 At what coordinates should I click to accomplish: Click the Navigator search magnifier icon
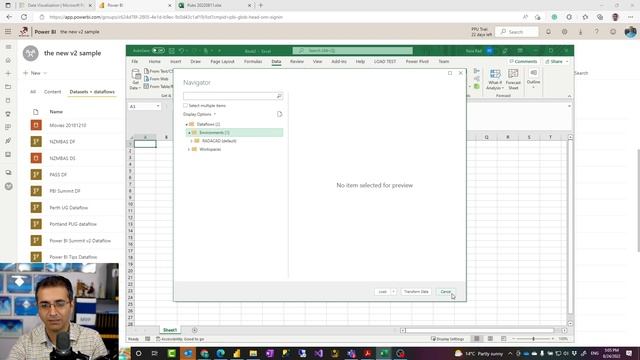click(279, 96)
